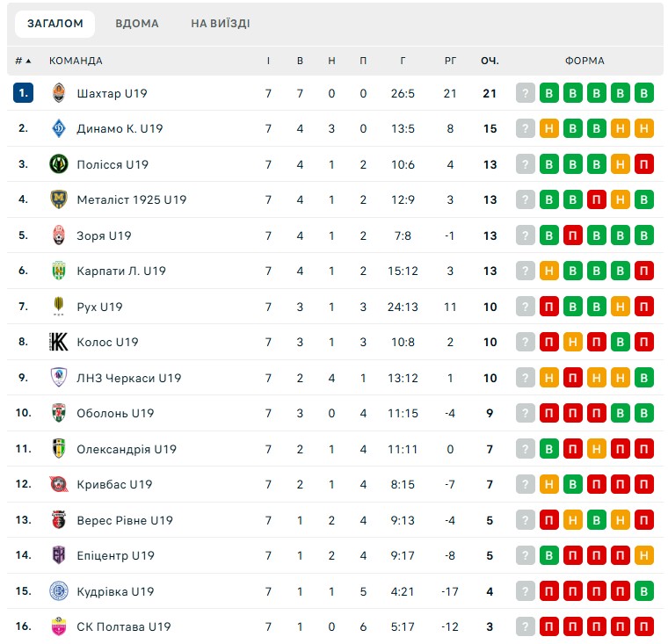Click the Полісся U19 team badge
This screenshot has width=668, height=644.
click(59, 164)
